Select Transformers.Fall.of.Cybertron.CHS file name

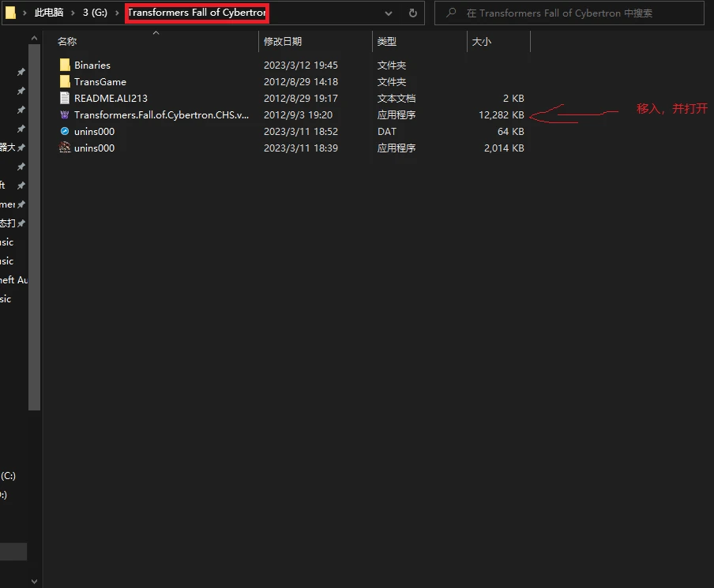pyautogui.click(x=162, y=114)
